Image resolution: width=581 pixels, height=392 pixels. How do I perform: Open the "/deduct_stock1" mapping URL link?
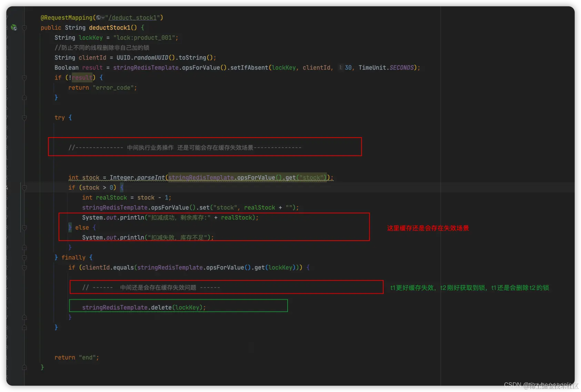(132, 18)
